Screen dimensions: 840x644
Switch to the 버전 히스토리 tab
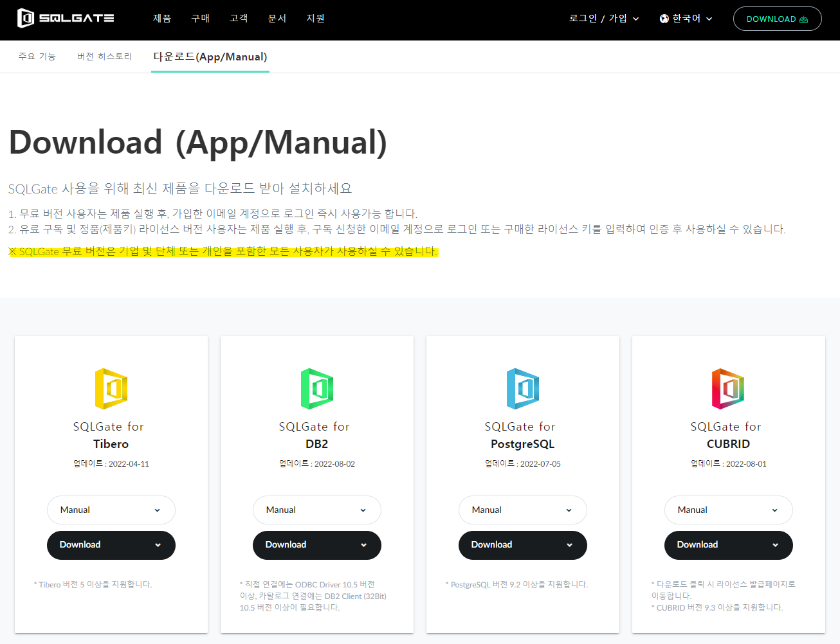tap(104, 57)
